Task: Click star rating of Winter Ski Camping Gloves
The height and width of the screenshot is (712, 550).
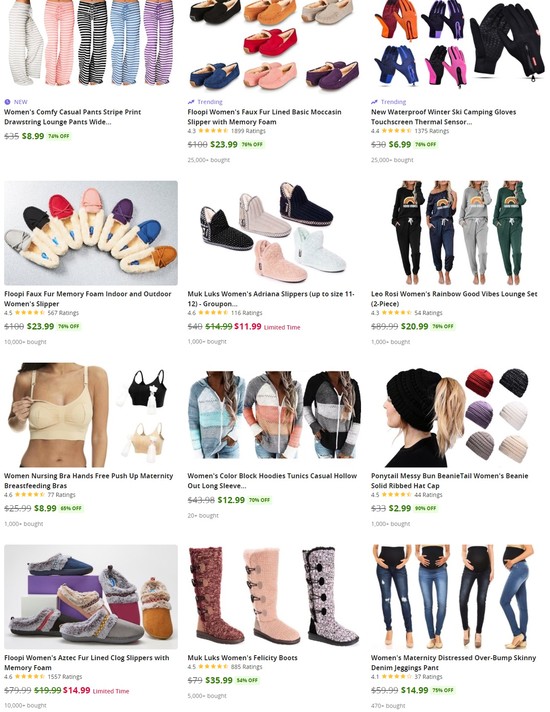Action: (396, 131)
